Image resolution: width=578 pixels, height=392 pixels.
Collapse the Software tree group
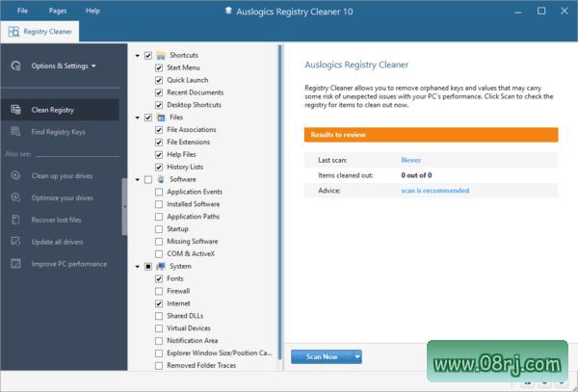pyautogui.click(x=138, y=180)
